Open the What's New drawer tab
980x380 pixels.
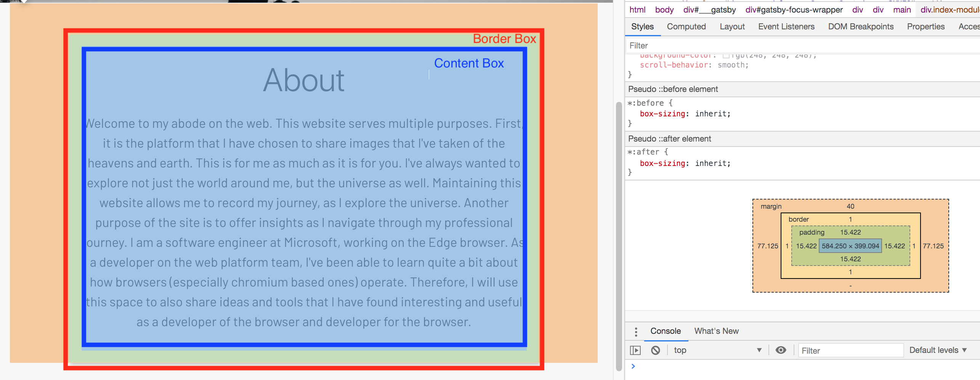(716, 331)
